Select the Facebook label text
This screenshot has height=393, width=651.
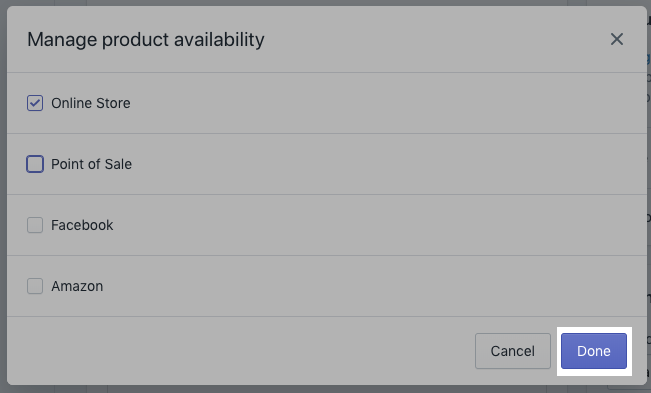(82, 225)
